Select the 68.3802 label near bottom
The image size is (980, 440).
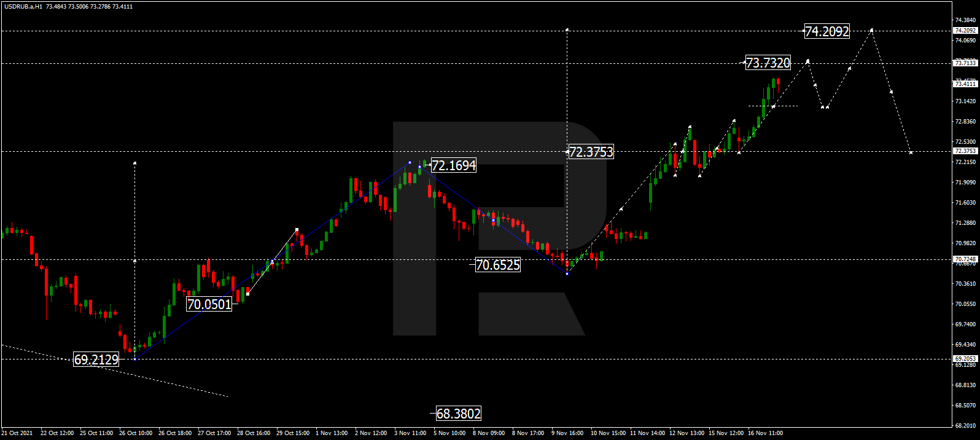tap(458, 414)
